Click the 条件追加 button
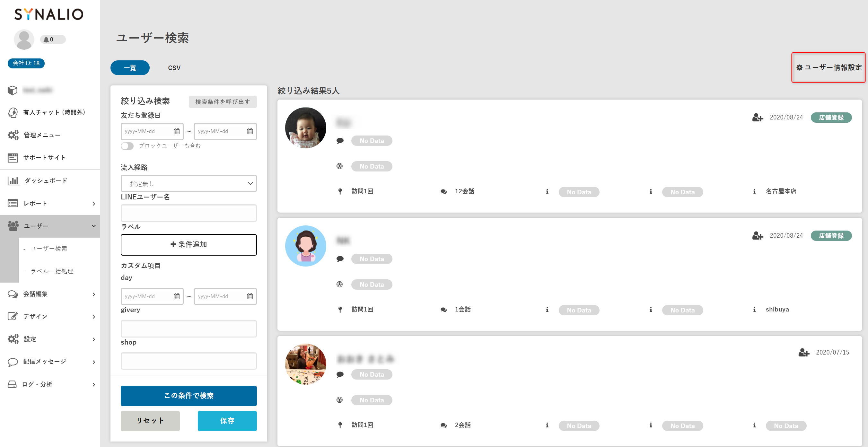868x447 pixels. click(x=189, y=245)
